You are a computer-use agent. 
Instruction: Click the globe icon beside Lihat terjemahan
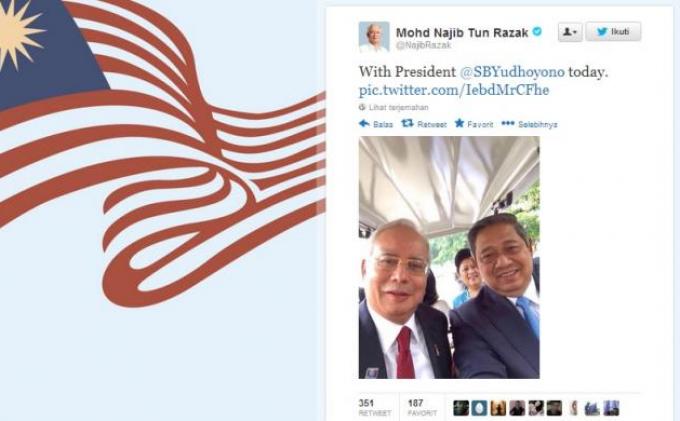click(x=362, y=107)
